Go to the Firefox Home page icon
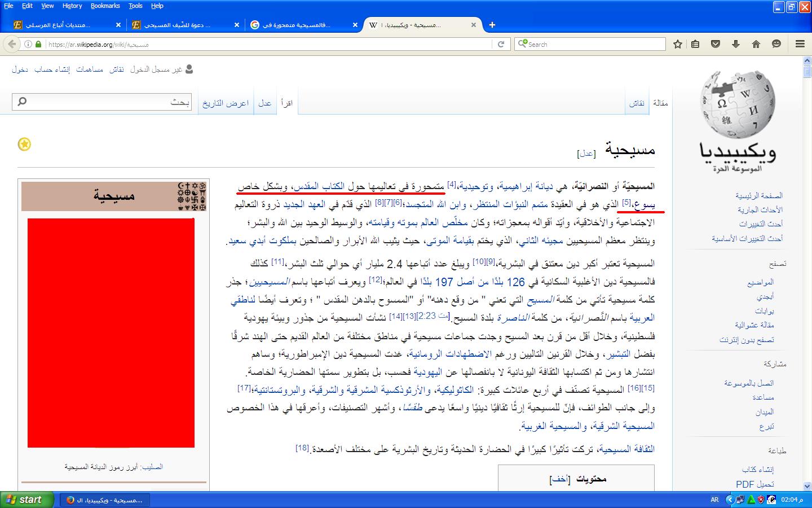812x508 pixels. coord(756,44)
